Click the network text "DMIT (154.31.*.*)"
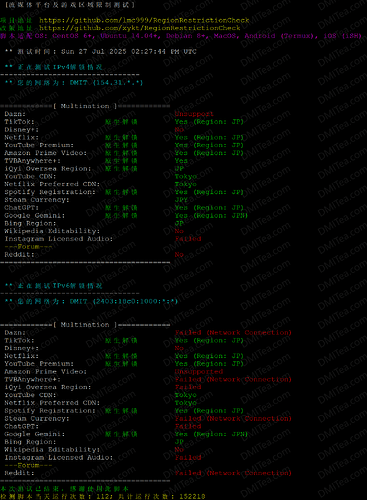This screenshot has height=500, width=367. [x=106, y=83]
